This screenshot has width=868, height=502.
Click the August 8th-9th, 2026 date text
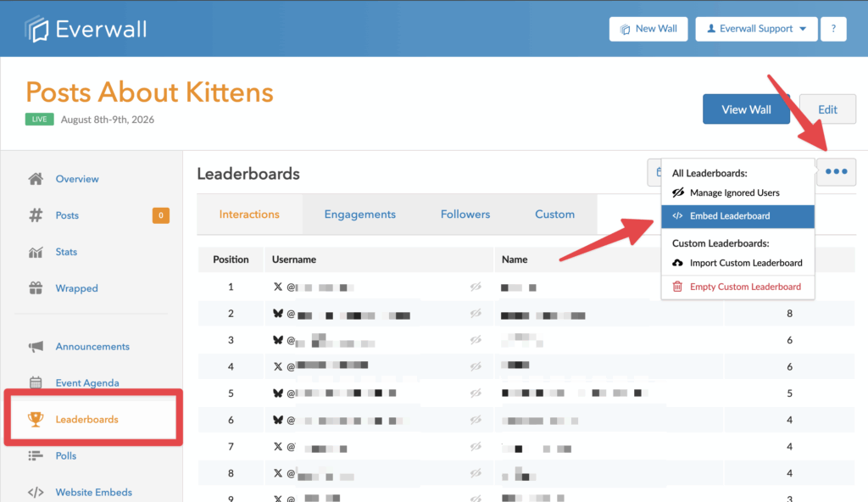[x=108, y=120]
